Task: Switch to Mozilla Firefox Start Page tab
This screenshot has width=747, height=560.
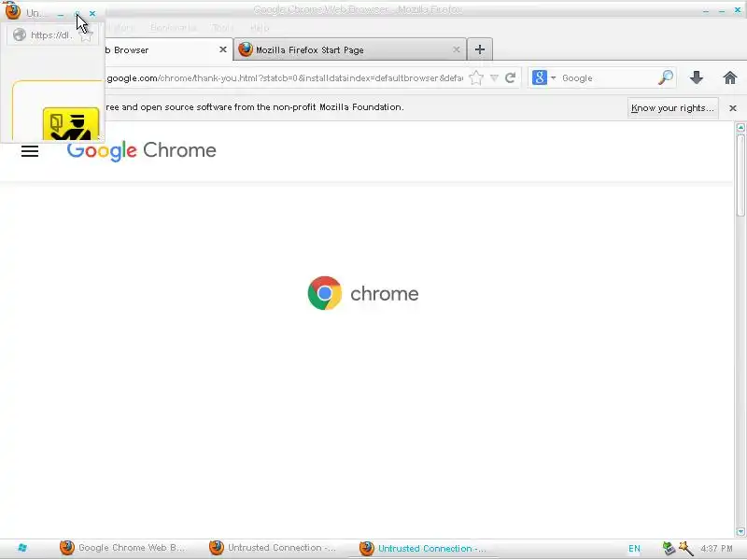Action: (350, 49)
